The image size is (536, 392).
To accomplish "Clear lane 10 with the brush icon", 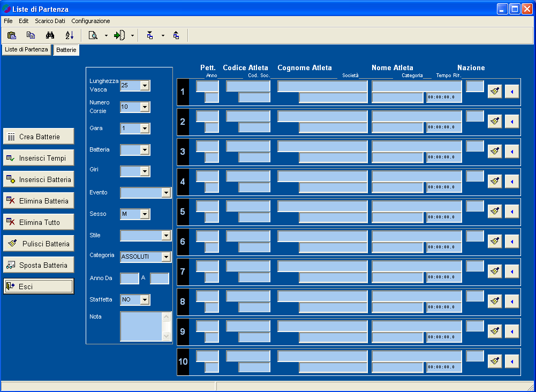I will click(x=495, y=361).
